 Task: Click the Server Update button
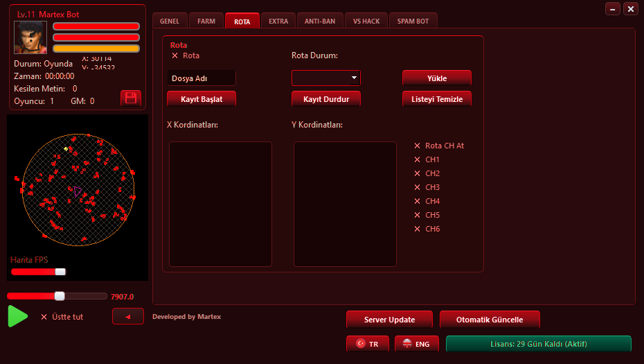coord(389,320)
